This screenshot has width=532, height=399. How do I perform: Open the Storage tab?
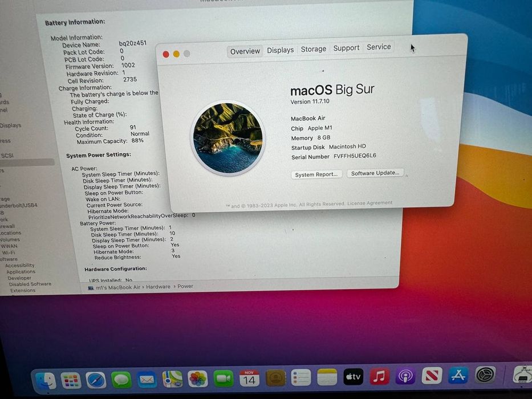[x=314, y=49]
